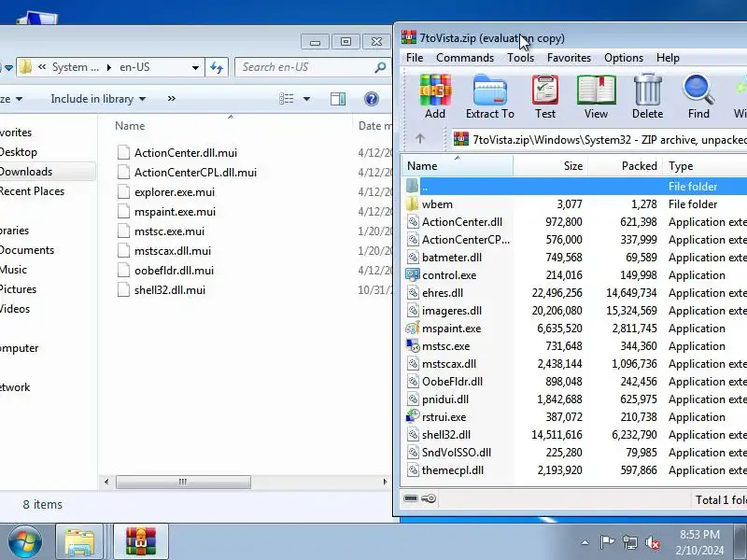Click the rstrui.exe file icon
Image resolution: width=747 pixels, height=560 pixels.
pyautogui.click(x=413, y=416)
